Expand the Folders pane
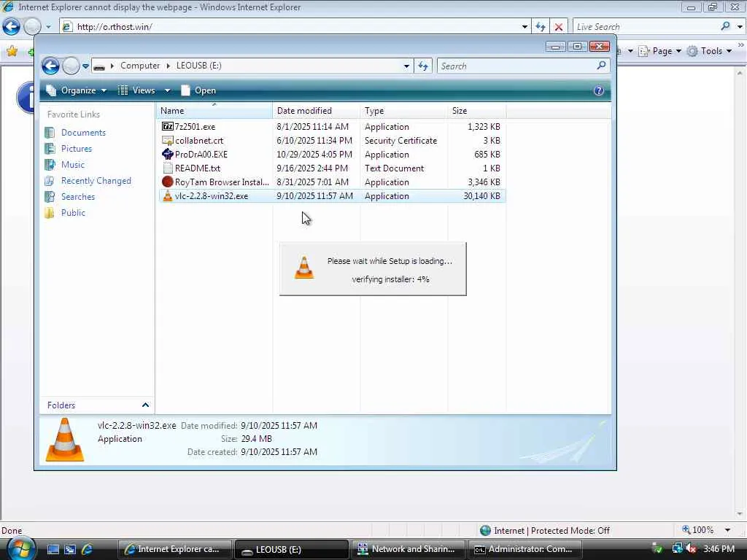Viewport: 747px width, 560px height. (145, 405)
